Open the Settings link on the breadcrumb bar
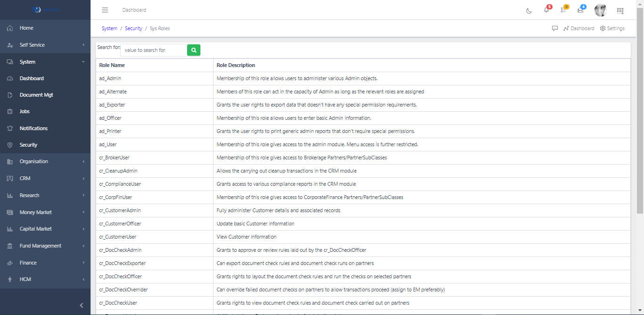 (x=612, y=28)
